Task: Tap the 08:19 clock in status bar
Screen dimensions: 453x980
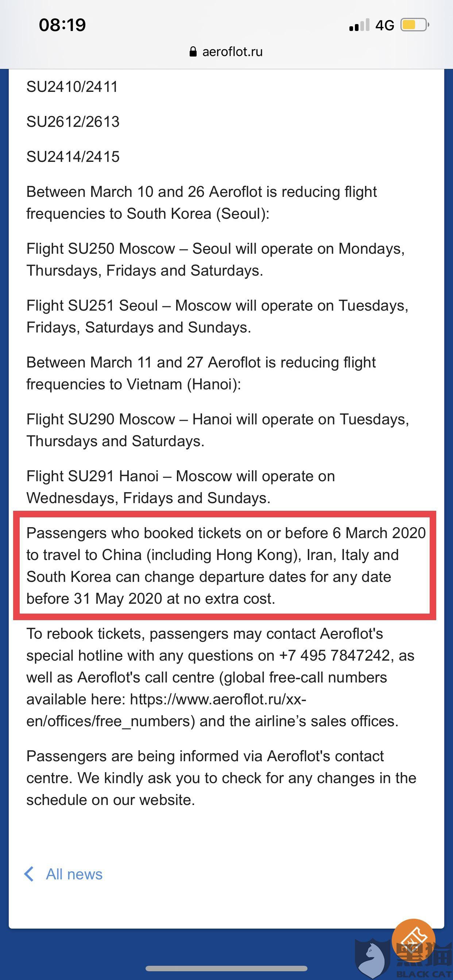Action: (x=62, y=25)
